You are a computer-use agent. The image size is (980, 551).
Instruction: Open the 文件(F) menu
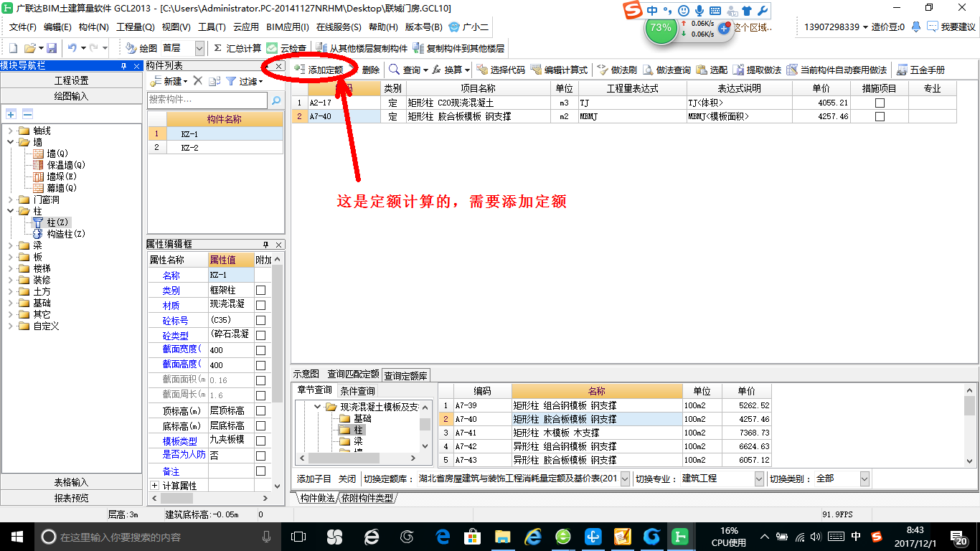[23, 27]
